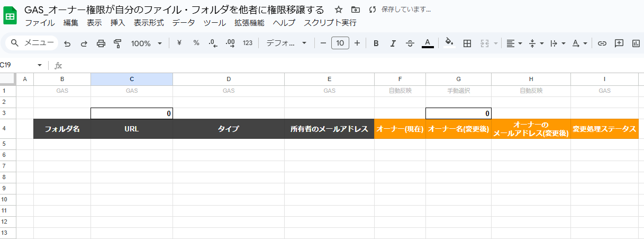Open the 表示形式 menu
The width and height of the screenshot is (644, 239).
149,23
